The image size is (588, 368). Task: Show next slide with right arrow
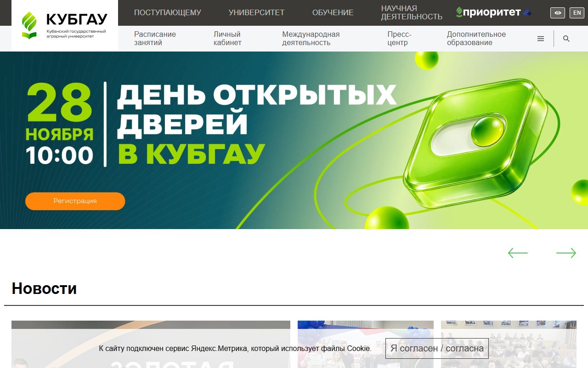(x=566, y=253)
